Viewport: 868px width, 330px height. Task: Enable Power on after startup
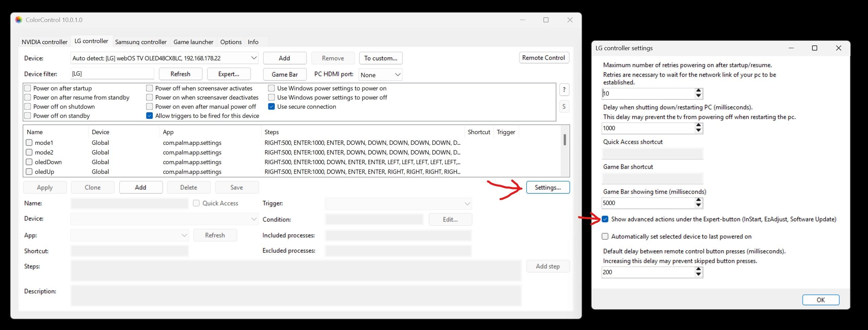(x=28, y=88)
